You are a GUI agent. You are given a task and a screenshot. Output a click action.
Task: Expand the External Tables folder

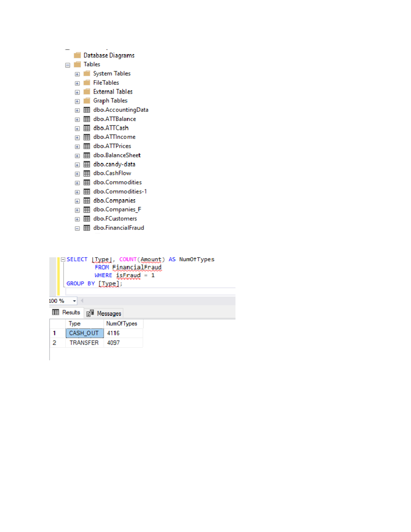pyautogui.click(x=77, y=92)
